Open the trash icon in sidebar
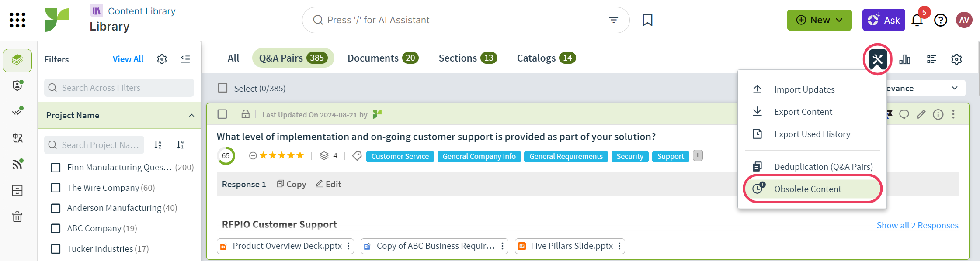 coord(17,217)
